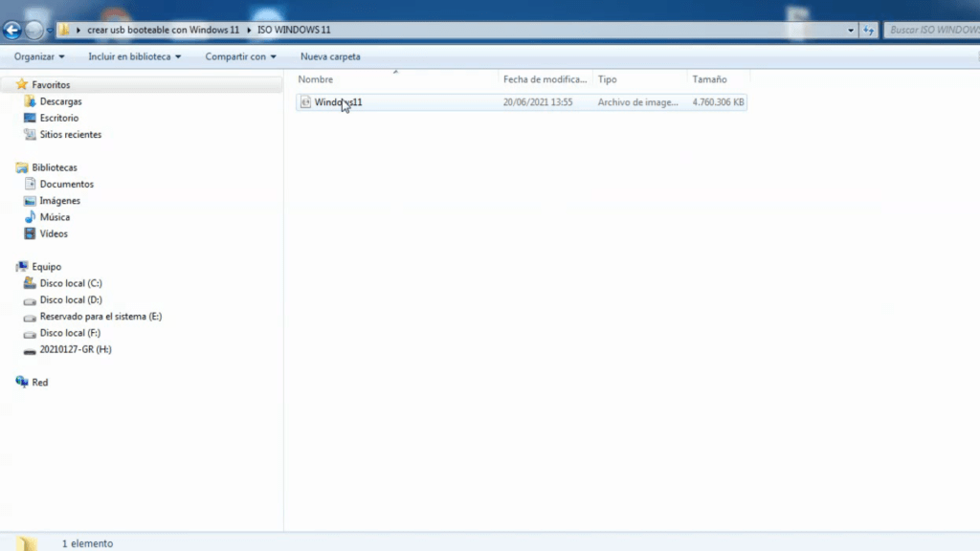980x551 pixels.
Task: Click the Favoritos star icon
Action: pos(22,84)
